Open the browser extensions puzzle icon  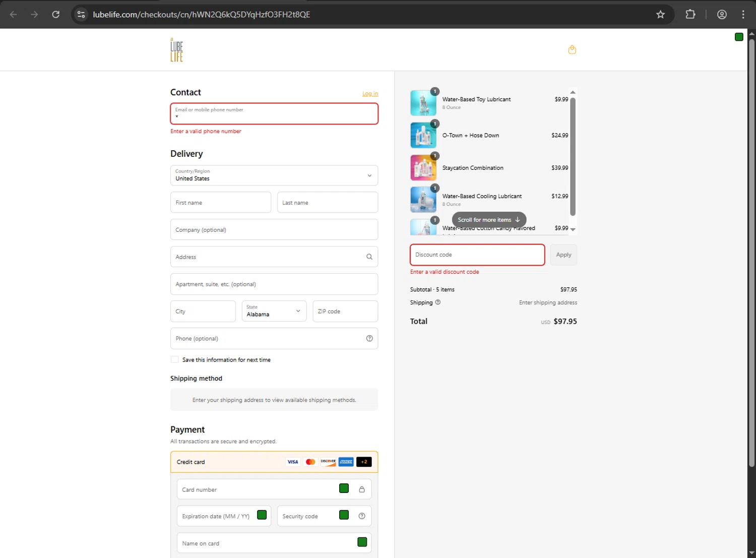click(x=690, y=15)
